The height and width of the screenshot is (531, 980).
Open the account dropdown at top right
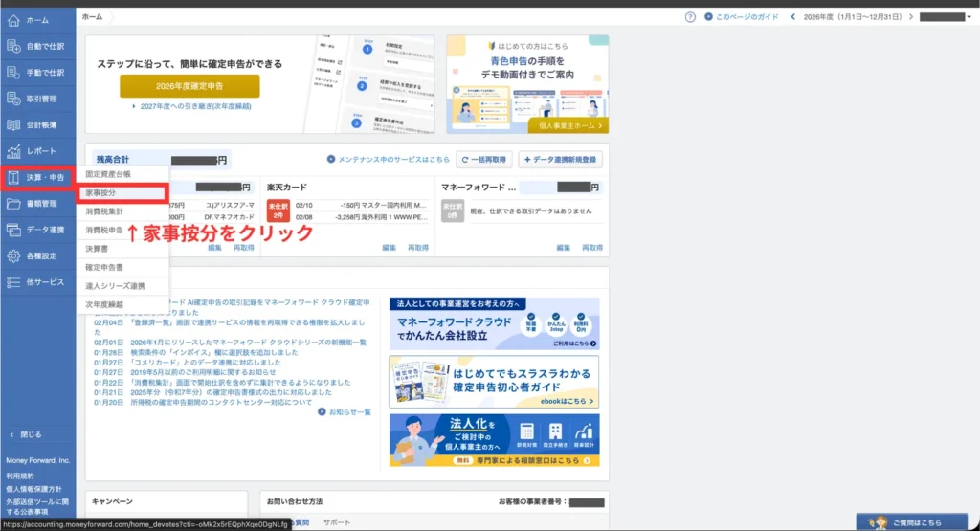946,17
